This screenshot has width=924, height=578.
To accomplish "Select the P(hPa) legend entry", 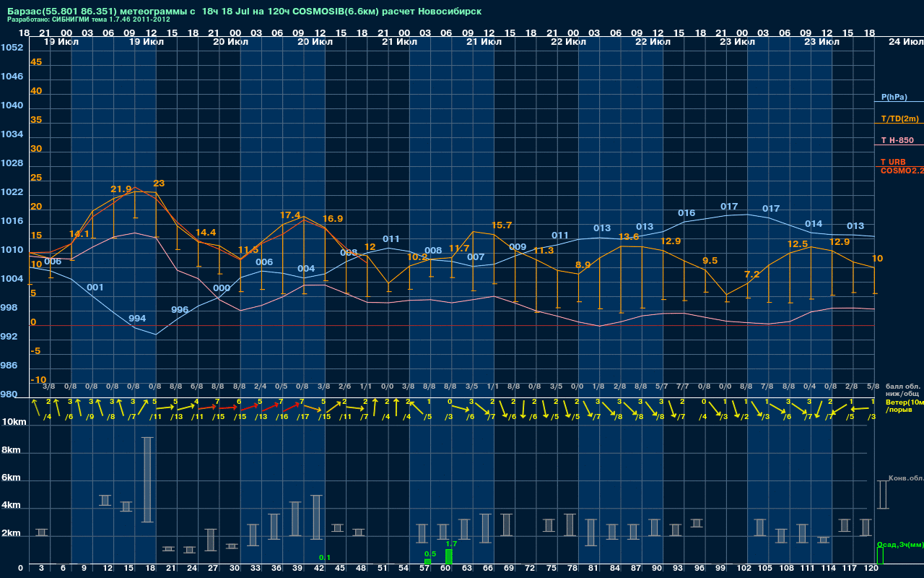I will point(894,97).
